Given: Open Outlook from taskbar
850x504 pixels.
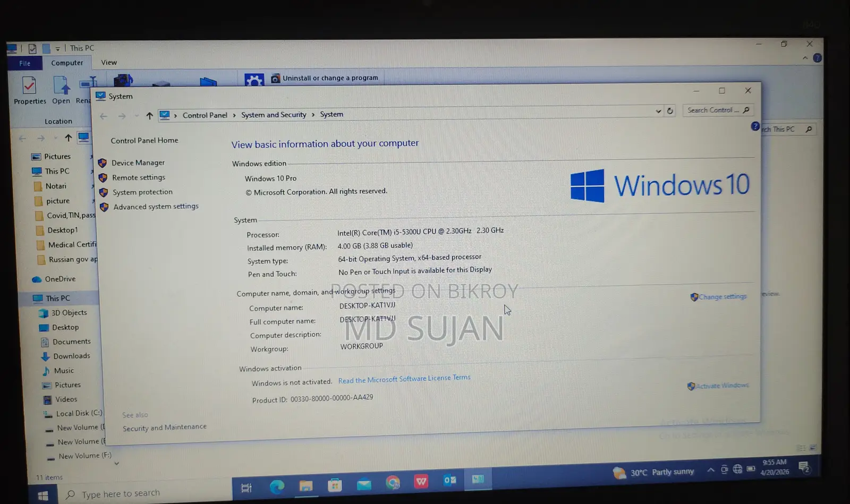Looking at the screenshot, I should 450,481.
